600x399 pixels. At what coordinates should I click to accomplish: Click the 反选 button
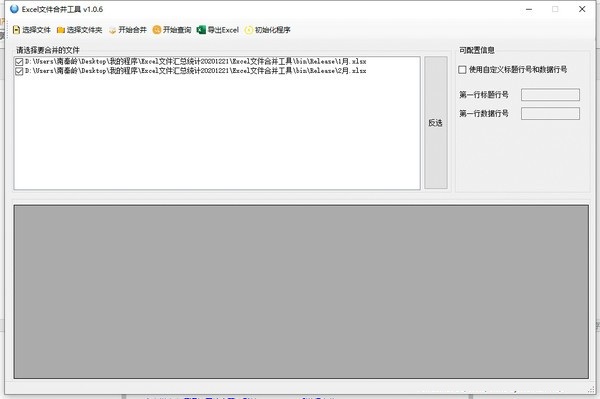[435, 123]
